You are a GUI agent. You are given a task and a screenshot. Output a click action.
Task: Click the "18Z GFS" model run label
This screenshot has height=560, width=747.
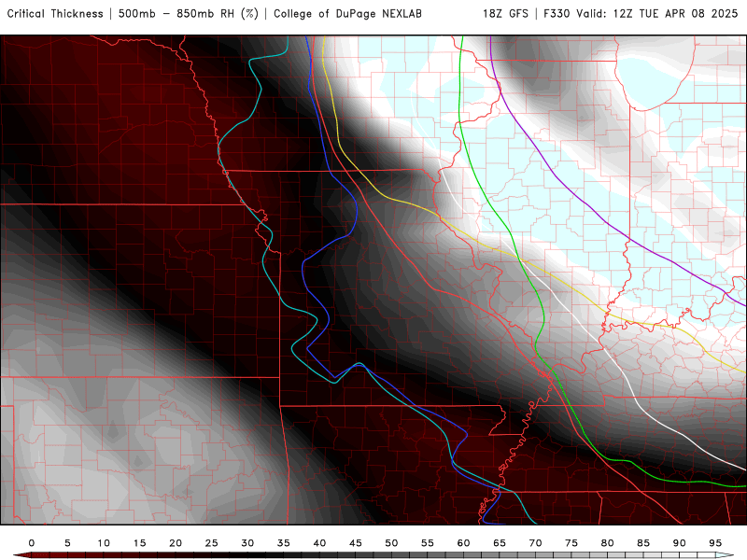click(x=505, y=13)
